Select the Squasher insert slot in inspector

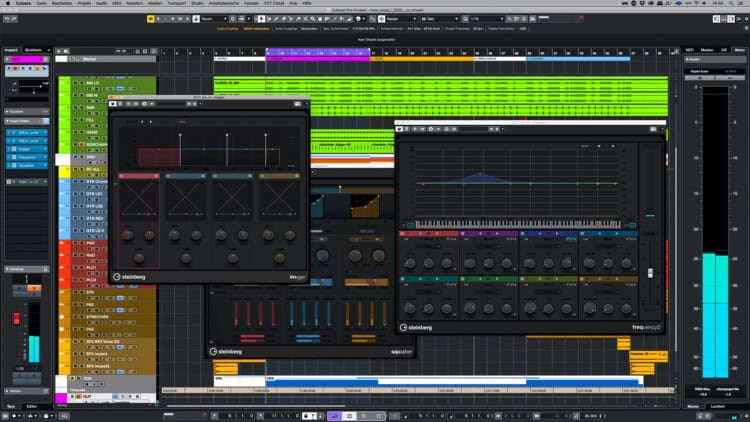[x=26, y=165]
